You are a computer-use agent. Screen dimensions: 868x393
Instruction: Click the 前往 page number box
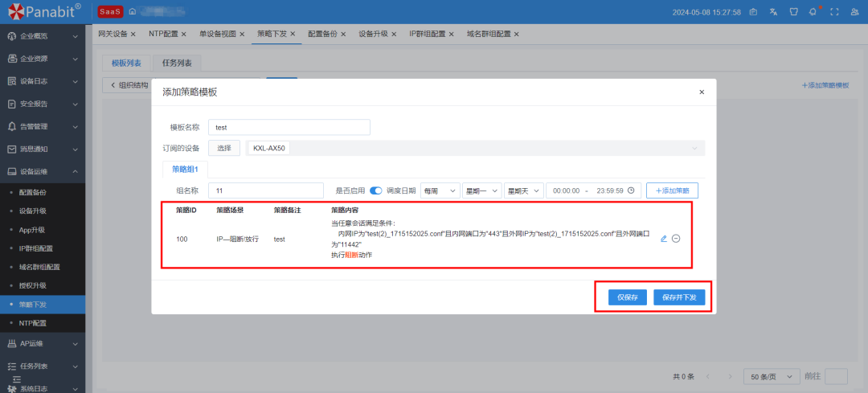pos(836,376)
